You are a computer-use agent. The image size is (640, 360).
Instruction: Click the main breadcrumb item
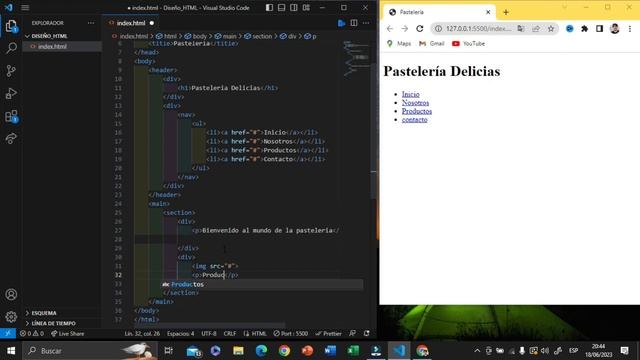(226, 36)
